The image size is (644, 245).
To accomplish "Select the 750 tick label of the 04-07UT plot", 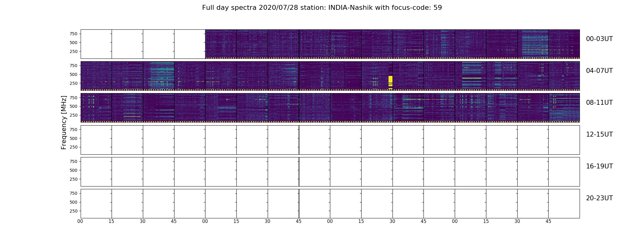I will coord(74,66).
